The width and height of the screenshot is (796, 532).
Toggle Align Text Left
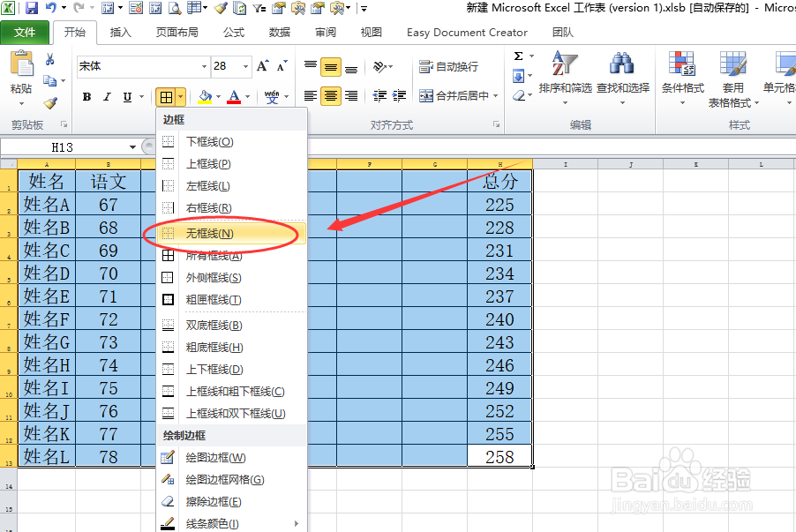pyautogui.click(x=310, y=95)
